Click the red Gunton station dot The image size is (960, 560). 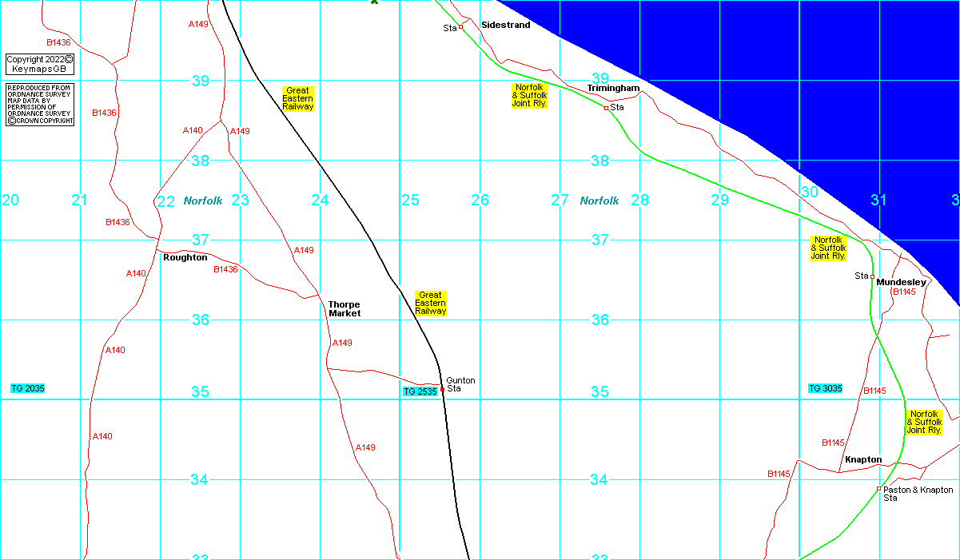442,390
